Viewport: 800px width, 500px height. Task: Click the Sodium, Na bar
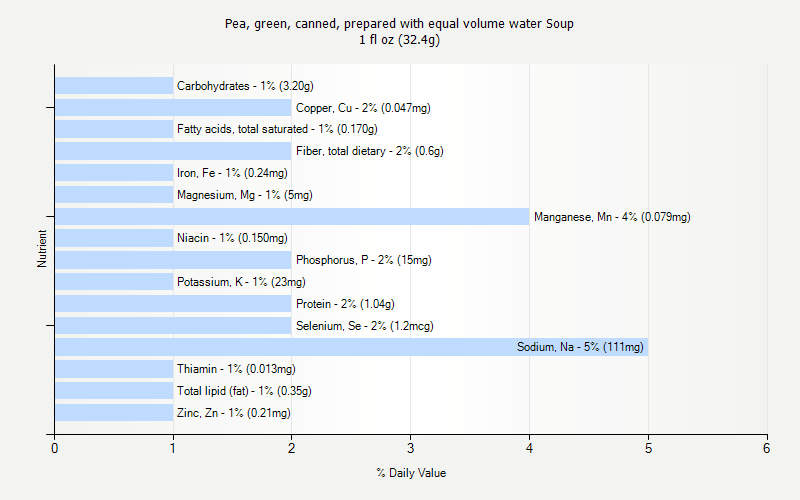coord(350,347)
